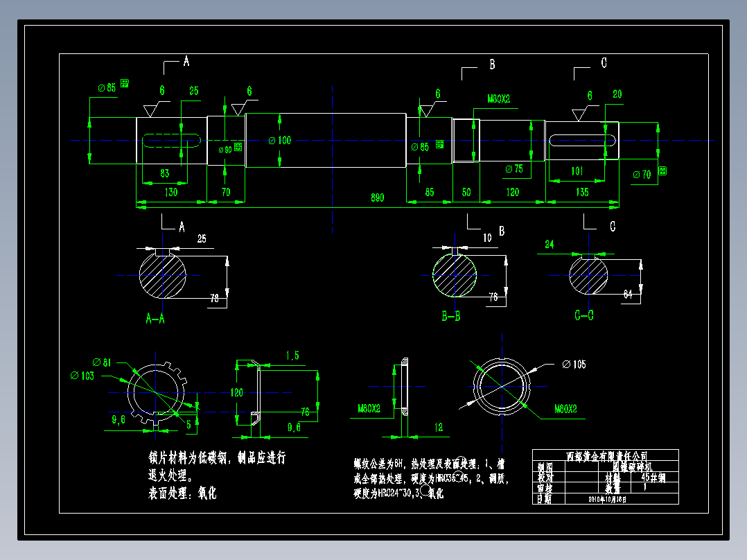Screen dimensions: 747x560
Task: Pick the C-C section title
Action: (584, 315)
